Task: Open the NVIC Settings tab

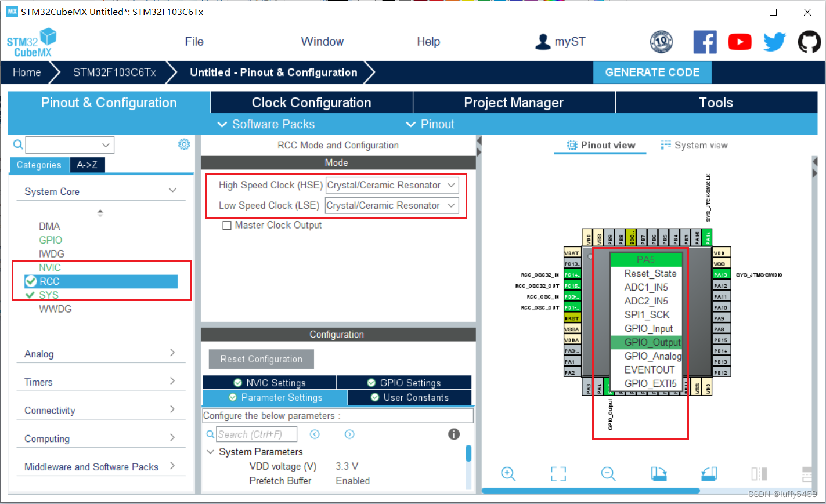Action: [x=269, y=383]
